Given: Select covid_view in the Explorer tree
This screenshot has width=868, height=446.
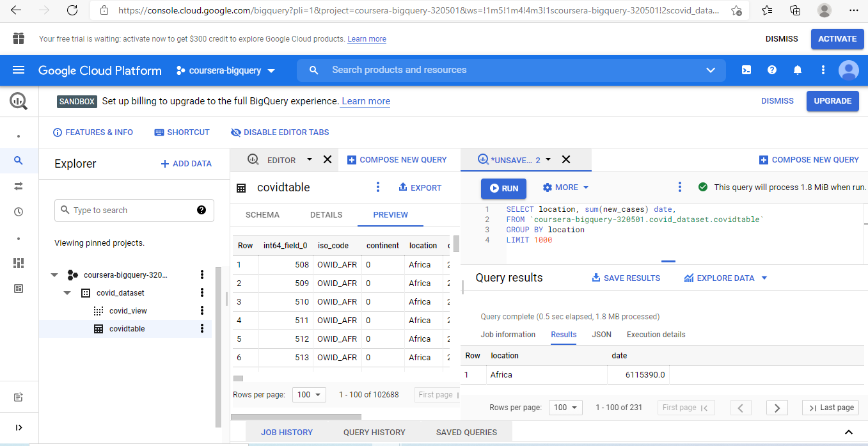Looking at the screenshot, I should 128,310.
